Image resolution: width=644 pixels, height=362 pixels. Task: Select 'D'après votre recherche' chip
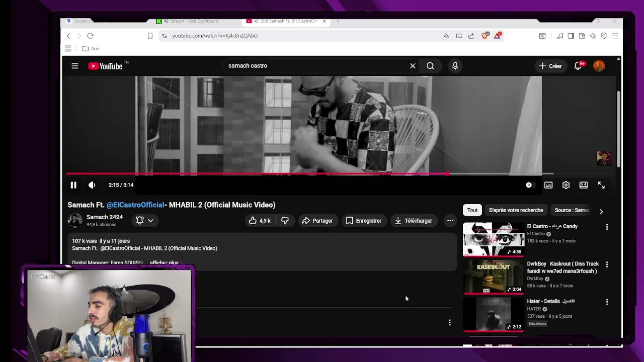click(x=516, y=210)
